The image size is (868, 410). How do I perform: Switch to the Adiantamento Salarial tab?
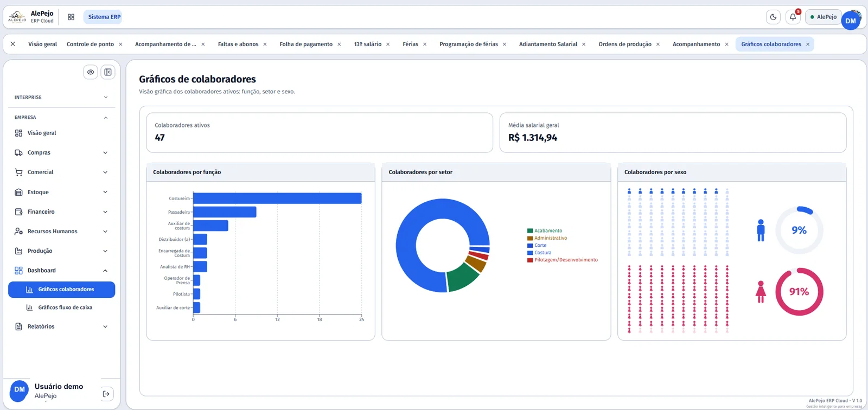tap(548, 44)
